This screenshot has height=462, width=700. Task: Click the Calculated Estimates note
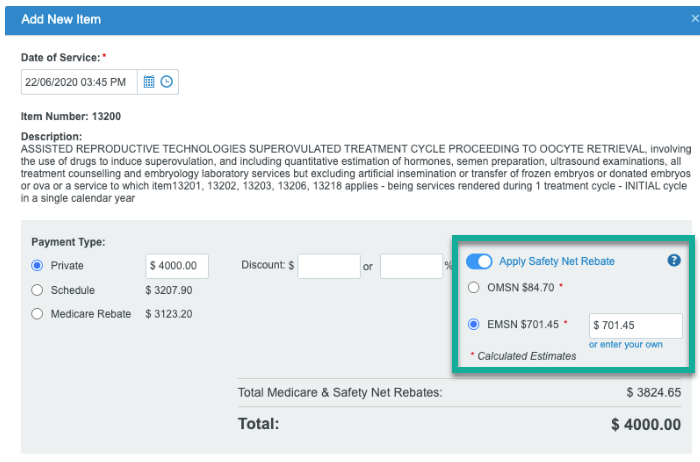(x=527, y=356)
